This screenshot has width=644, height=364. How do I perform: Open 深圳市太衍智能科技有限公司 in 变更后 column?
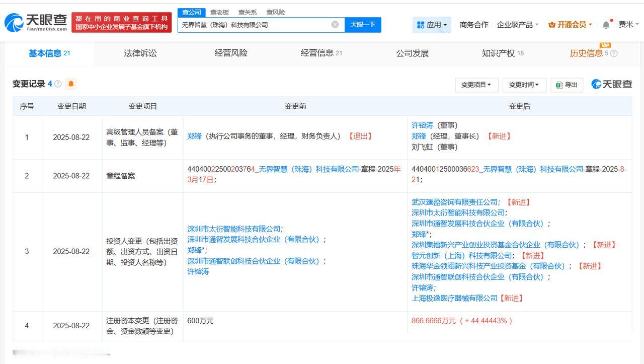458,212
